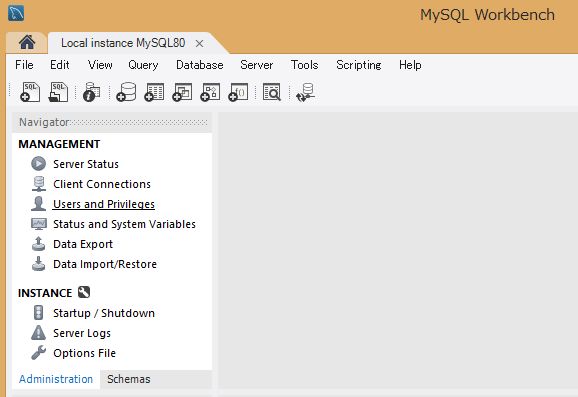
Task: Click the Client Connections icon
Action: tap(38, 184)
